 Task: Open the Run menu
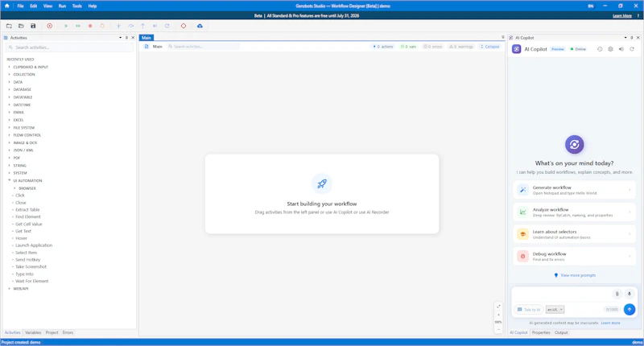pyautogui.click(x=62, y=6)
